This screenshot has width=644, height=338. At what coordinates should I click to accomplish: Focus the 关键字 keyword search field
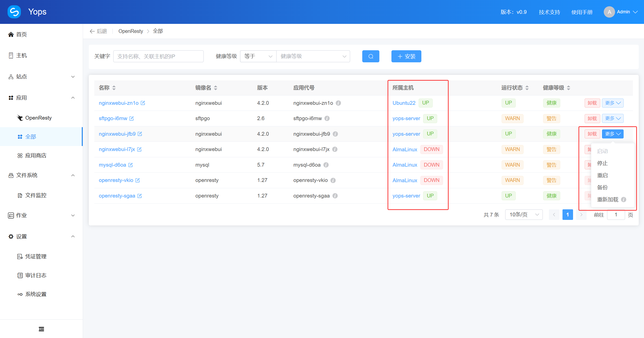click(x=158, y=56)
